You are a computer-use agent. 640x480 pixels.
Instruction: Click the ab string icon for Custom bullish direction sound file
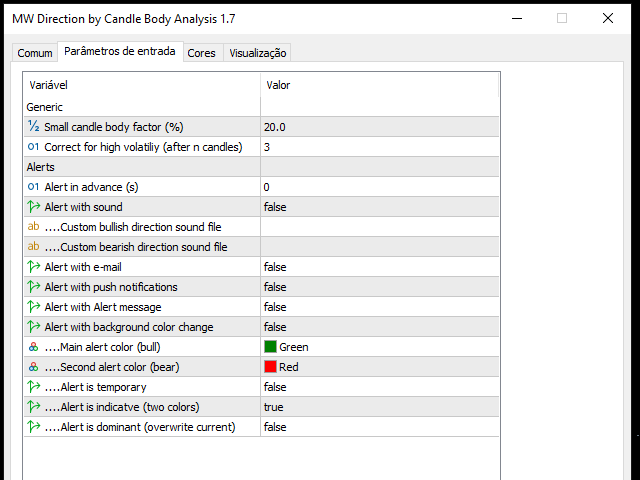(x=33, y=226)
